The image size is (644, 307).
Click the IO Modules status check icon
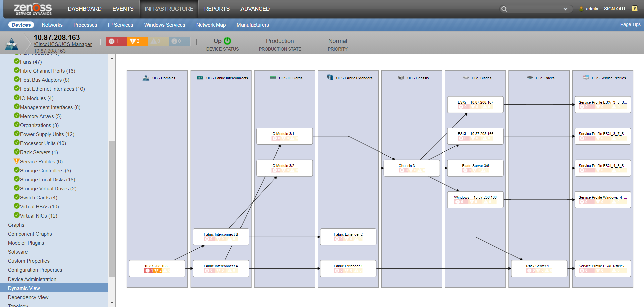pos(17,97)
